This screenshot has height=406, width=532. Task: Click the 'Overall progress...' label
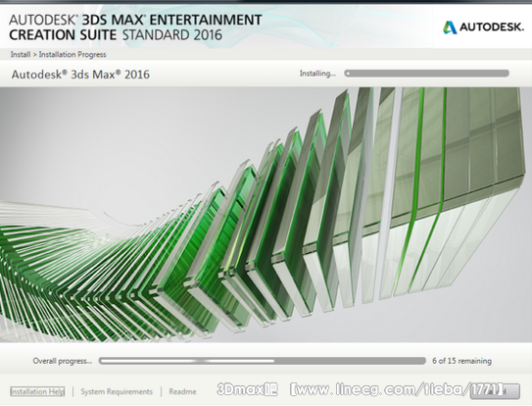click(63, 361)
